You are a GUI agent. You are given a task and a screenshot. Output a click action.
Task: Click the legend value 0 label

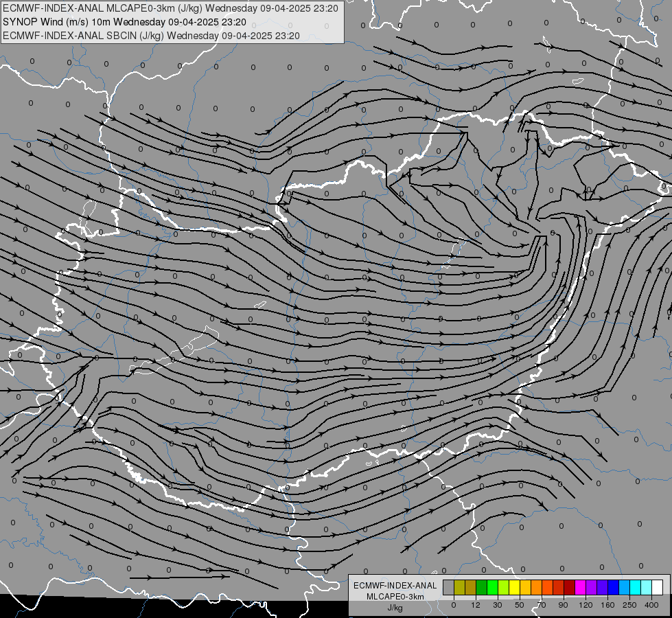tap(454, 605)
